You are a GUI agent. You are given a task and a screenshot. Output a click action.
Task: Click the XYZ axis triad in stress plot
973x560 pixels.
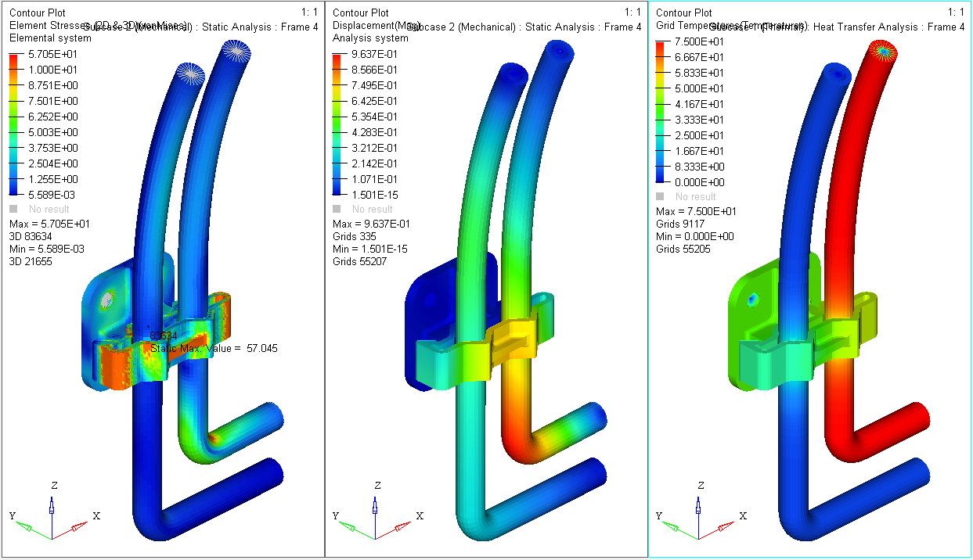tap(52, 516)
